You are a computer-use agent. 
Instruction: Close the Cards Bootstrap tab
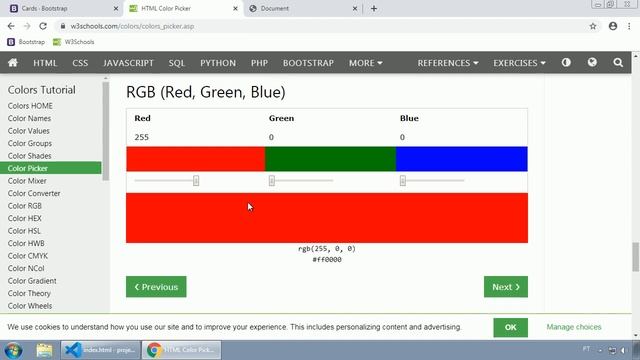pos(116,9)
